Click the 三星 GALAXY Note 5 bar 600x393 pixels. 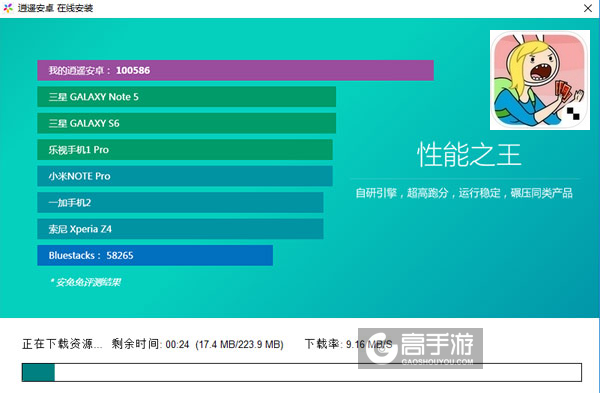(186, 97)
